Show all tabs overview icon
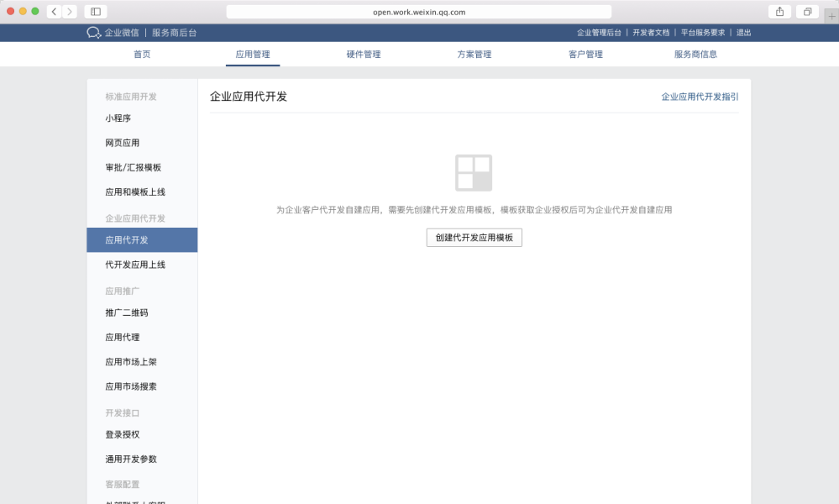The height and width of the screenshot is (504, 839). (806, 12)
